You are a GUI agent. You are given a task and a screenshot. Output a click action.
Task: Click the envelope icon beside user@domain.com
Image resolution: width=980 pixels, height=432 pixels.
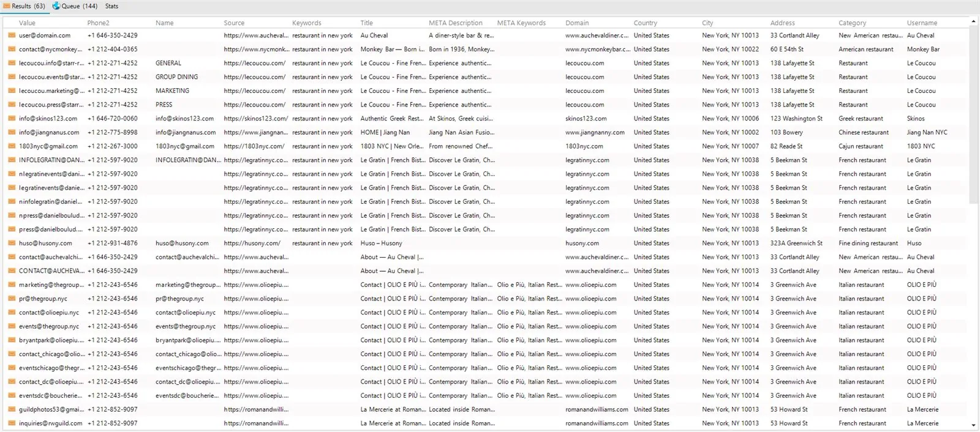(12, 35)
